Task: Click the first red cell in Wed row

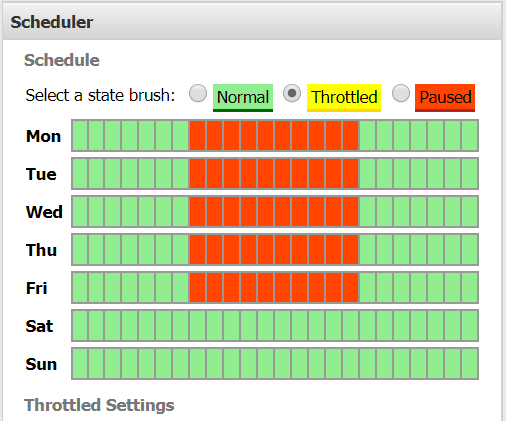Action: pos(198,212)
